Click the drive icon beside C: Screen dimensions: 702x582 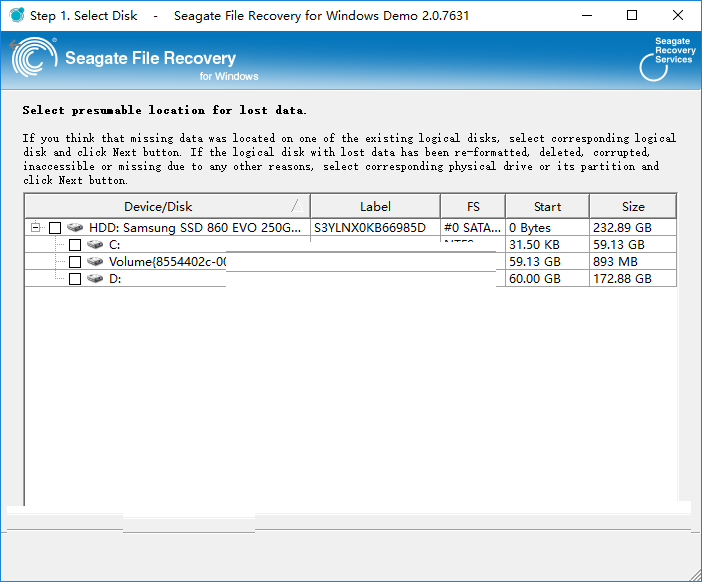coord(95,244)
